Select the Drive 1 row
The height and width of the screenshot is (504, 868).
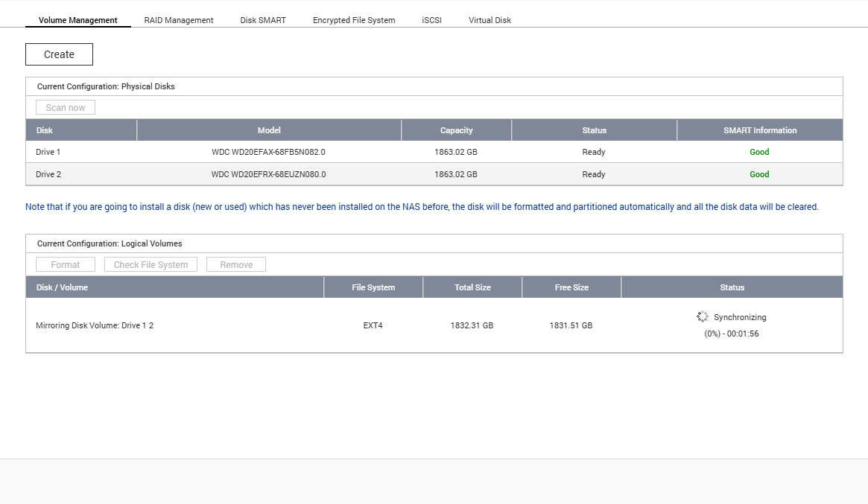coord(48,152)
